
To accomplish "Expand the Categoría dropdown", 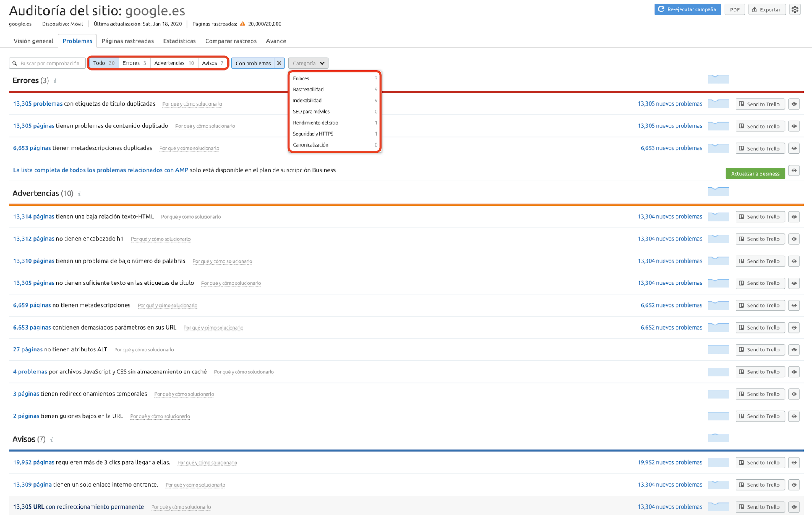I will (x=308, y=63).
